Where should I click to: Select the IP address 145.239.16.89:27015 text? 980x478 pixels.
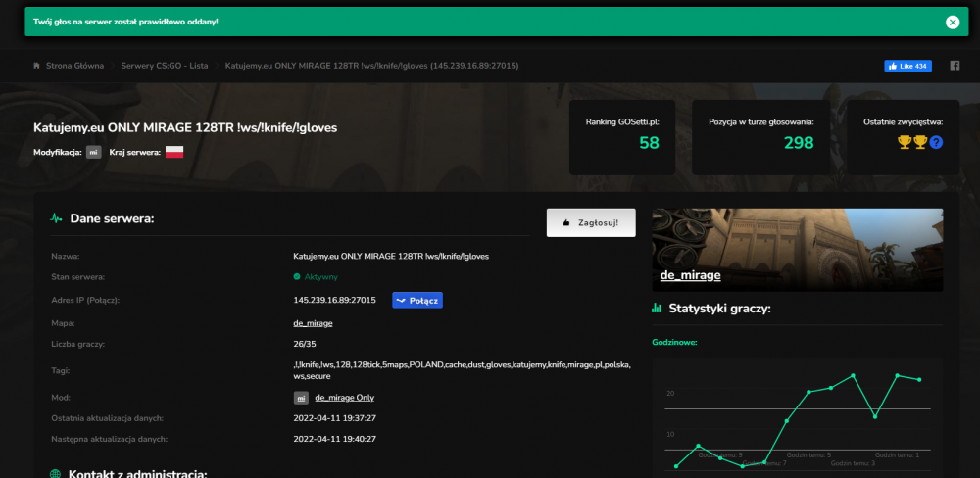click(x=334, y=301)
